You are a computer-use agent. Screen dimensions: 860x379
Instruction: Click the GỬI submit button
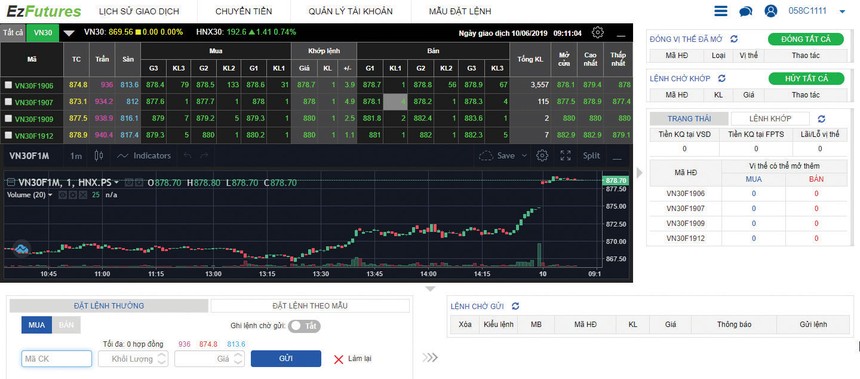point(286,359)
